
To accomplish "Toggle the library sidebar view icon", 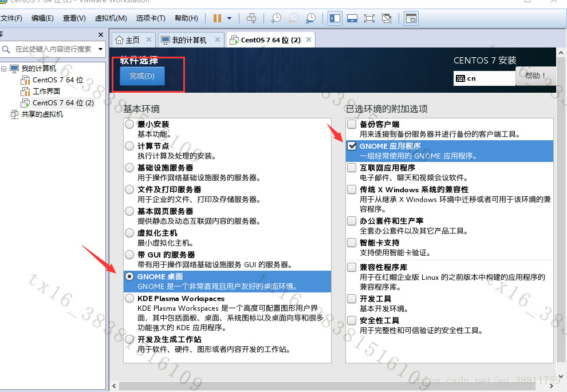I will pyautogui.click(x=335, y=18).
